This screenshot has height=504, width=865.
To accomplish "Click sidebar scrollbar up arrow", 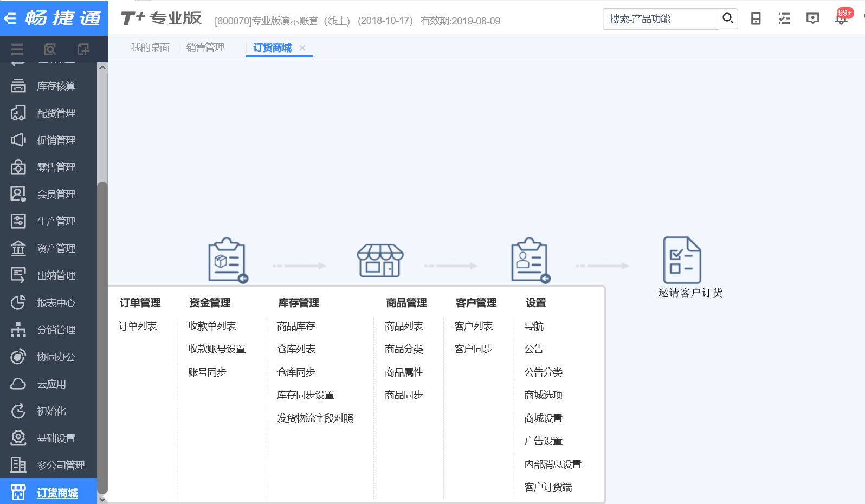I will tap(102, 67).
